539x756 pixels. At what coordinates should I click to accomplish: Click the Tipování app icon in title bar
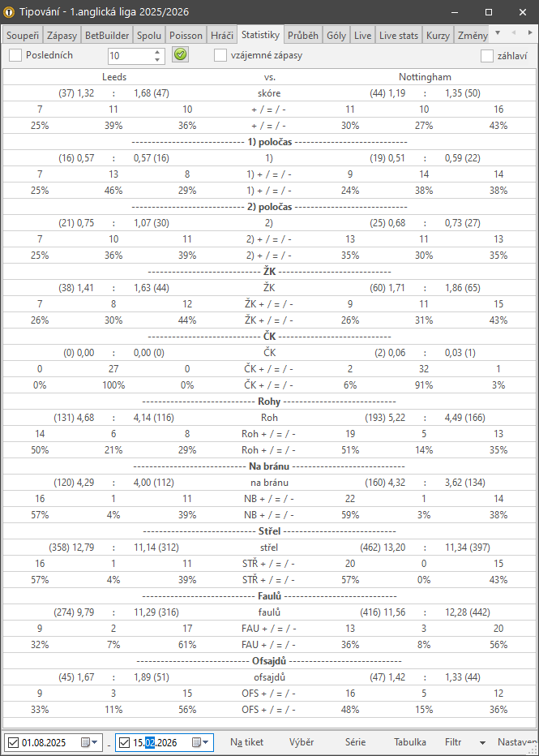(x=10, y=12)
